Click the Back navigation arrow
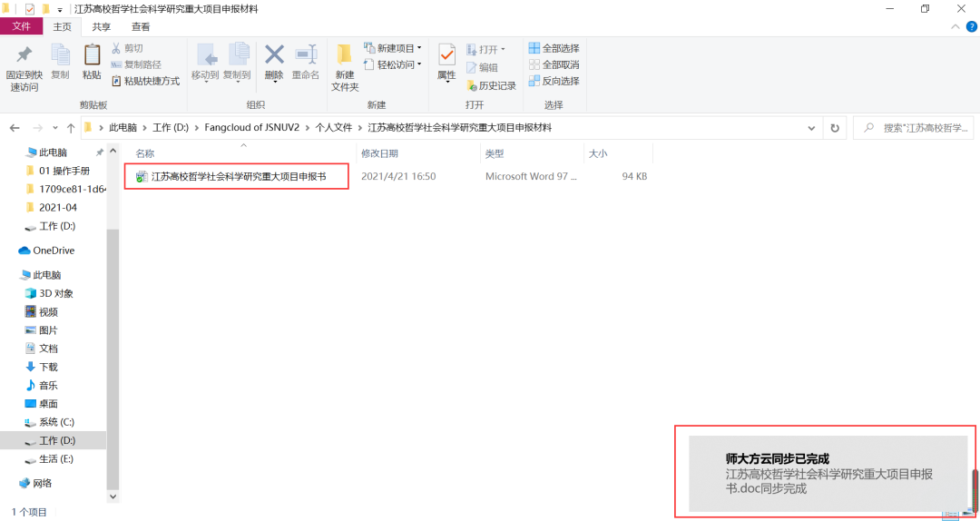 [x=15, y=128]
